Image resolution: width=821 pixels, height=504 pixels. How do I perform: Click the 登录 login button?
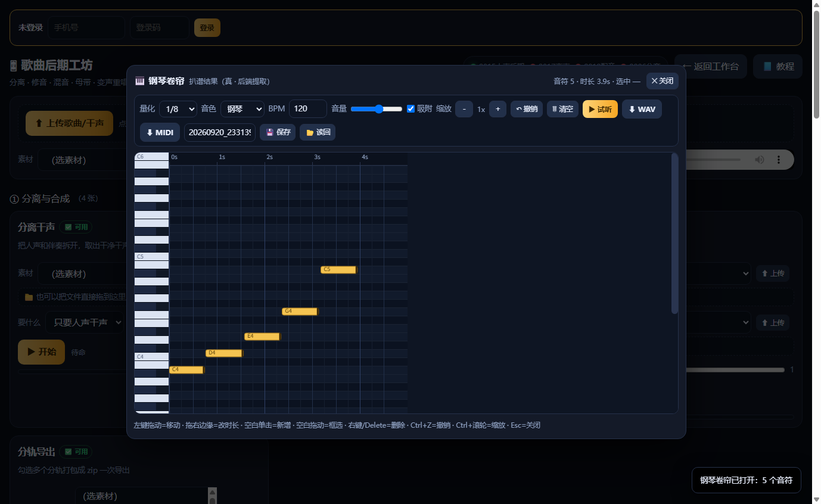(x=207, y=27)
